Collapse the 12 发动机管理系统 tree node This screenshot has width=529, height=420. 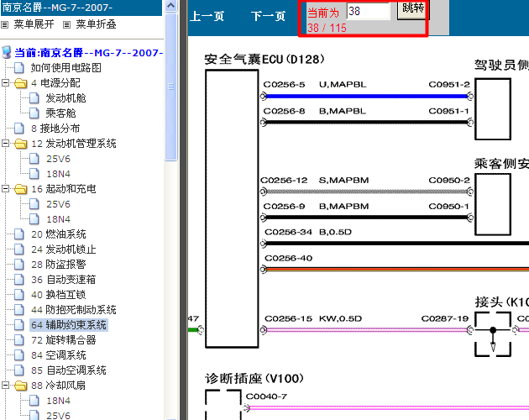click(5, 143)
